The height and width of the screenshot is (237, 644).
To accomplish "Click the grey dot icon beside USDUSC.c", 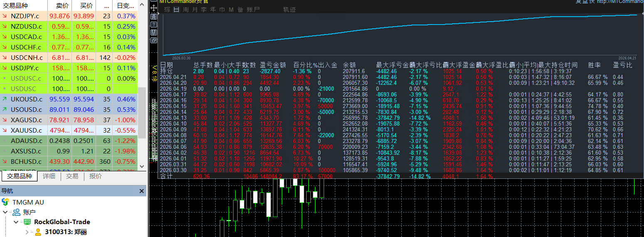I will coord(5,79).
